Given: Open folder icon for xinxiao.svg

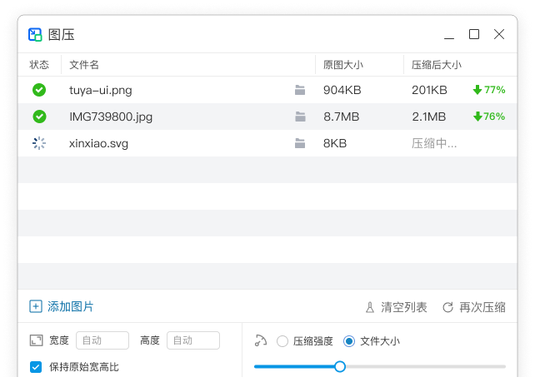Looking at the screenshot, I should click(300, 143).
